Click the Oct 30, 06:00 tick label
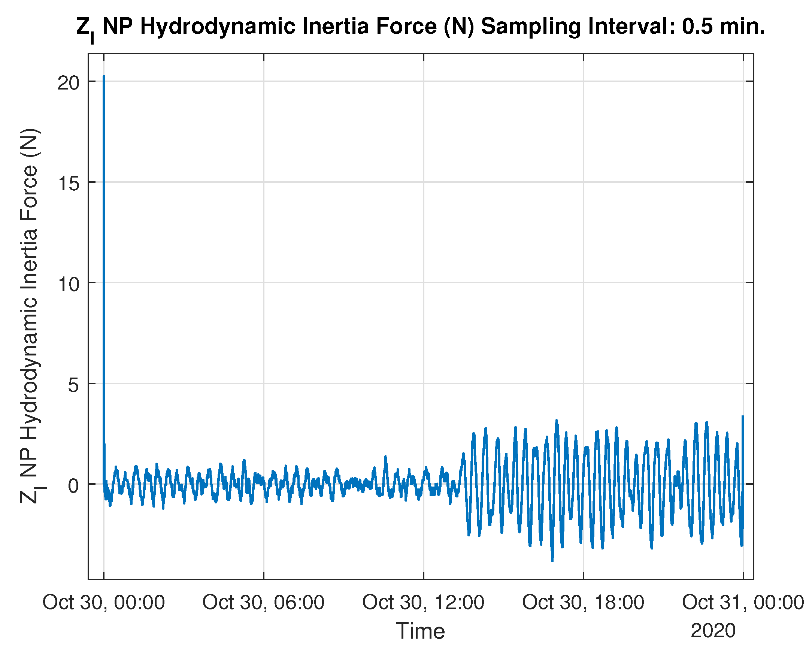The width and height of the screenshot is (812, 648). click(x=263, y=602)
